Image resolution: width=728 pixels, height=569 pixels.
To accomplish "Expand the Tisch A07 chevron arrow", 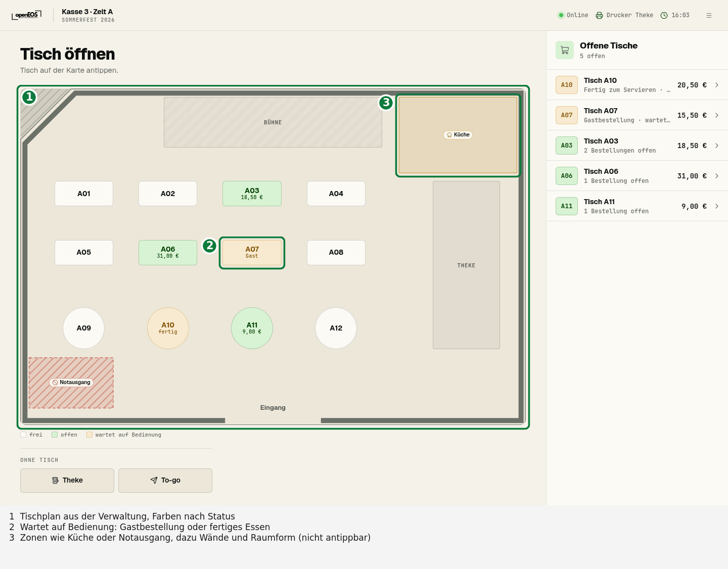I will [717, 115].
